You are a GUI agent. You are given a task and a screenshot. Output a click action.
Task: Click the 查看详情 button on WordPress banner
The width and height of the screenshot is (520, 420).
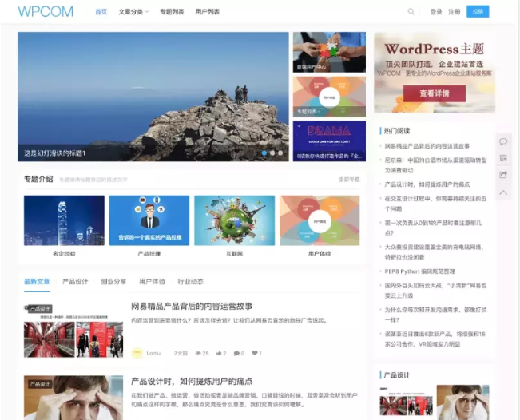click(x=435, y=93)
